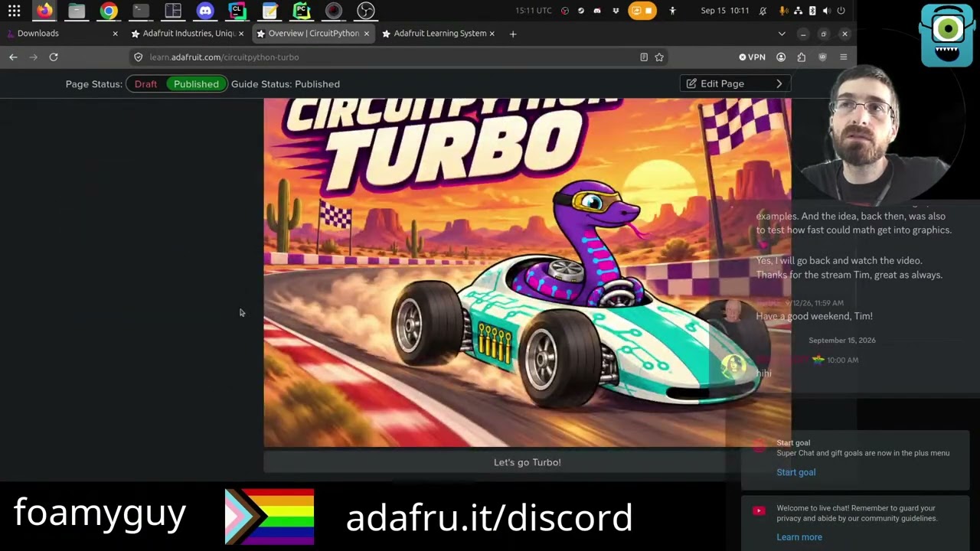The height and width of the screenshot is (551, 980).
Task: Reload the current page
Action: click(x=54, y=57)
